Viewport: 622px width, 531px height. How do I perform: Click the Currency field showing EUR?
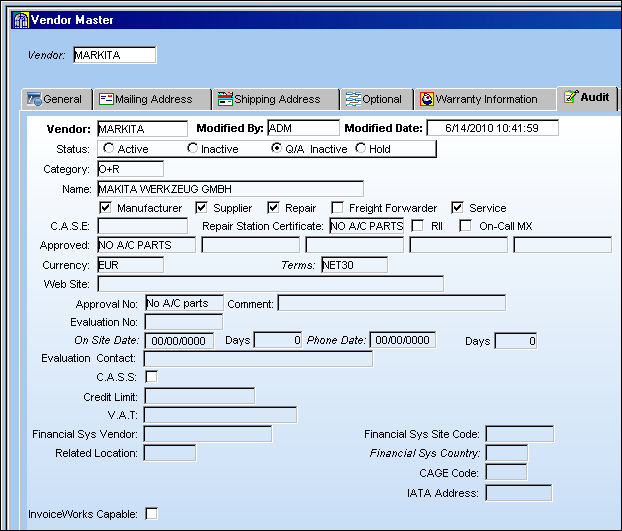[x=131, y=265]
